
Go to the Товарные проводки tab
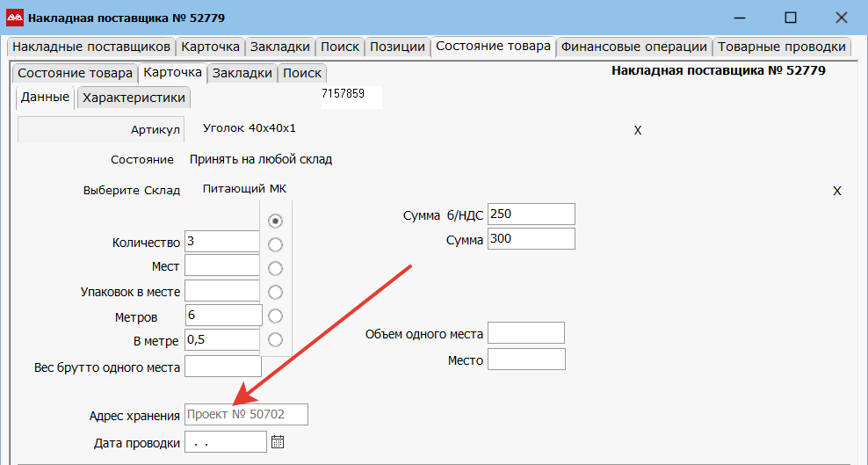780,47
